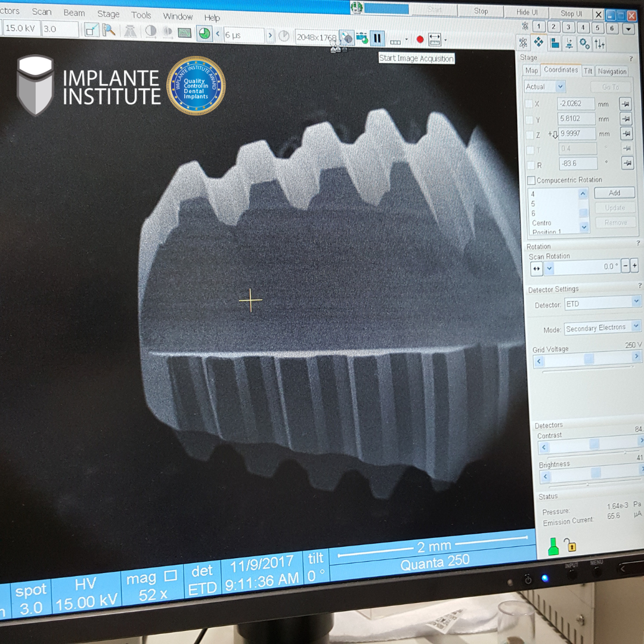
Task: Open the sliders alignment page icon
Action: [x=600, y=44]
